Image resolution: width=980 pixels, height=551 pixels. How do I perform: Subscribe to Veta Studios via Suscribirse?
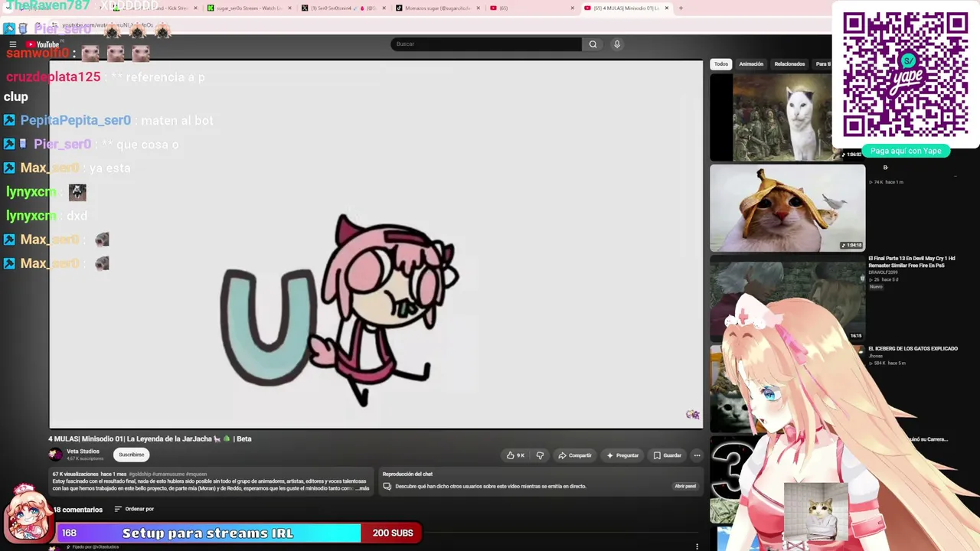pyautogui.click(x=131, y=455)
